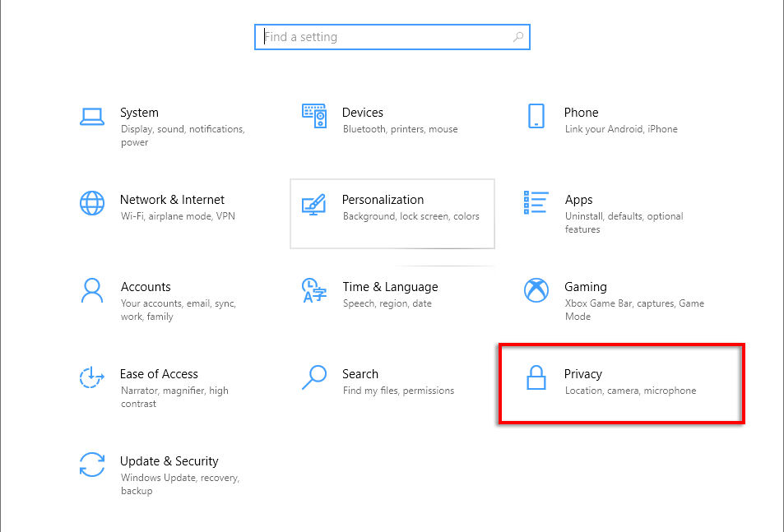
Task: Open Ease of Access heading
Action: (x=159, y=374)
